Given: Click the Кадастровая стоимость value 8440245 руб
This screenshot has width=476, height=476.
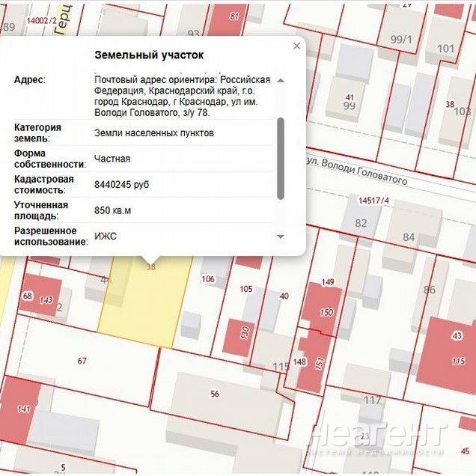Looking at the screenshot, I should pos(121,184).
